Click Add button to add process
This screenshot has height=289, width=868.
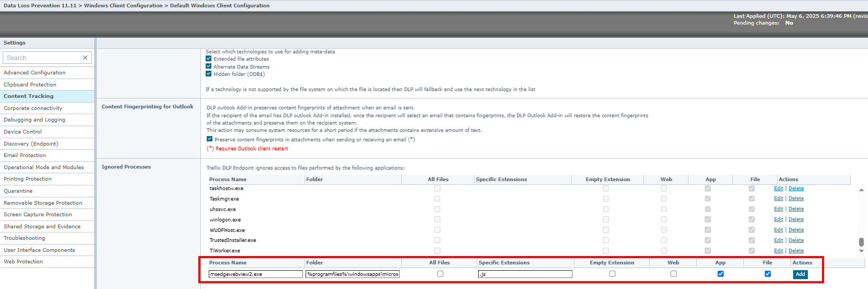[800, 274]
